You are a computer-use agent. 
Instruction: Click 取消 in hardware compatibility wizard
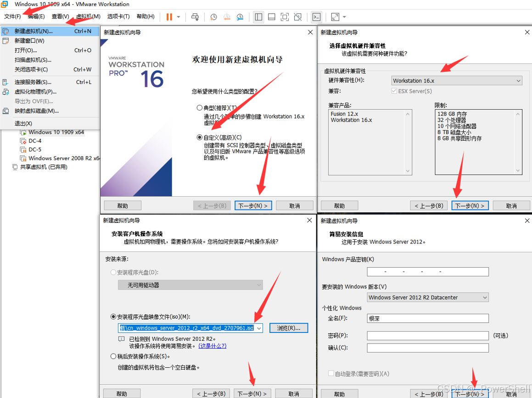click(x=511, y=206)
